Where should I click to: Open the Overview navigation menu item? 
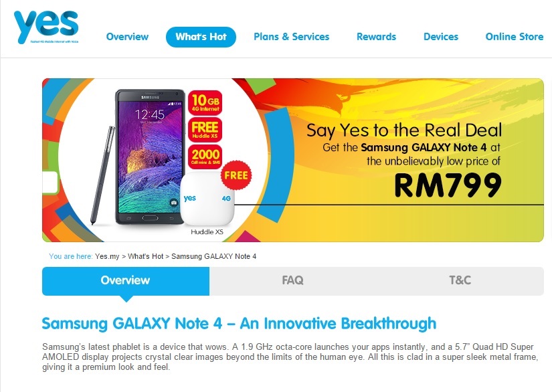click(x=127, y=37)
